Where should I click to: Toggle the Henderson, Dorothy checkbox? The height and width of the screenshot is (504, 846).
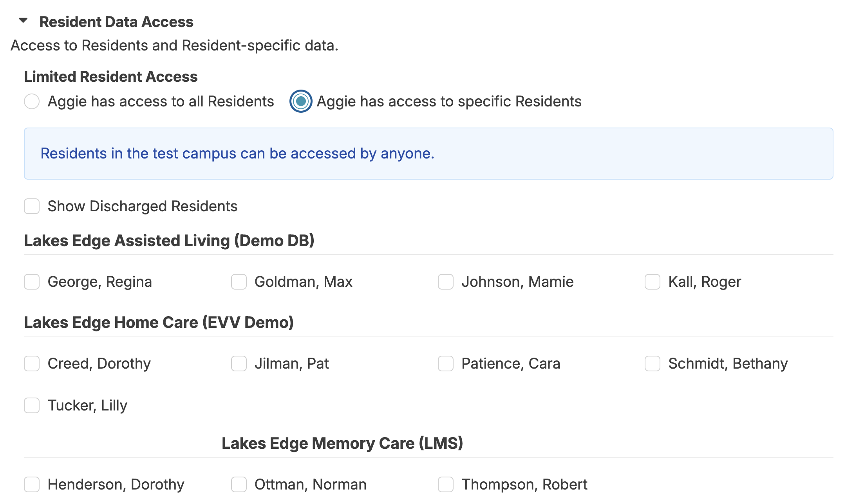point(32,484)
